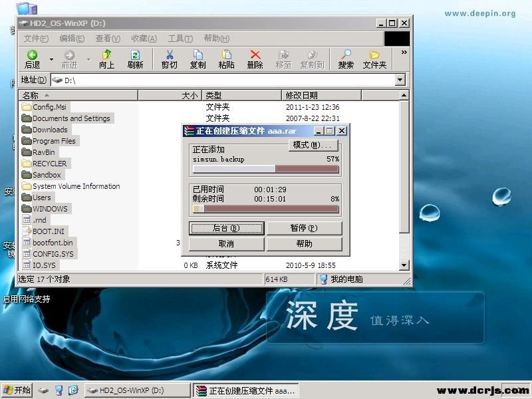Click the Back (后退) toolbar icon

[31, 55]
